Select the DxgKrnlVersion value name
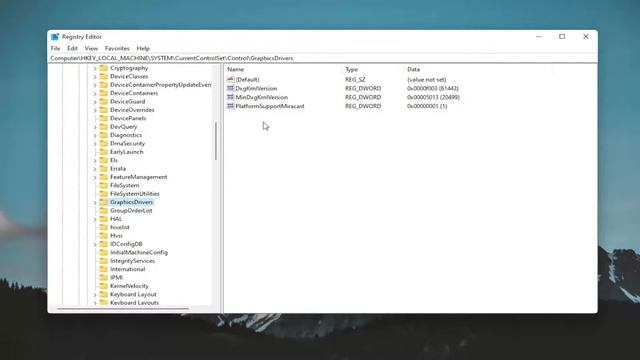The width and height of the screenshot is (640, 360). [x=256, y=88]
